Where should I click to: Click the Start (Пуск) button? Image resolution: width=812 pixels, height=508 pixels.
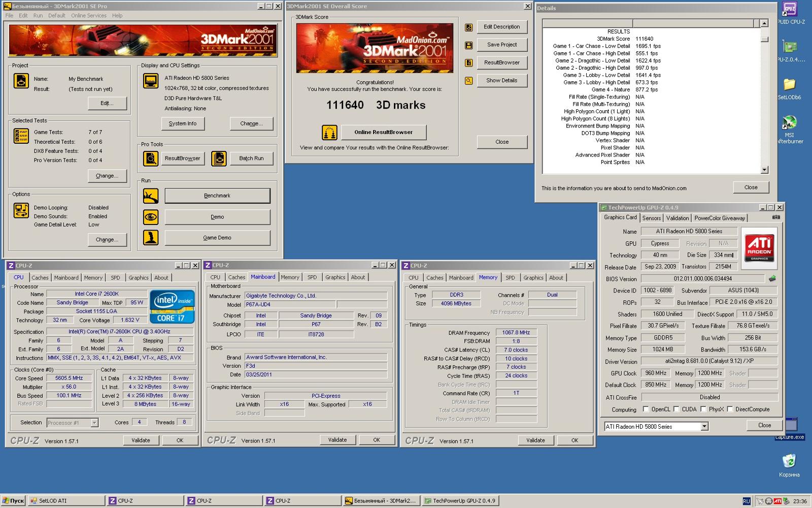point(14,501)
